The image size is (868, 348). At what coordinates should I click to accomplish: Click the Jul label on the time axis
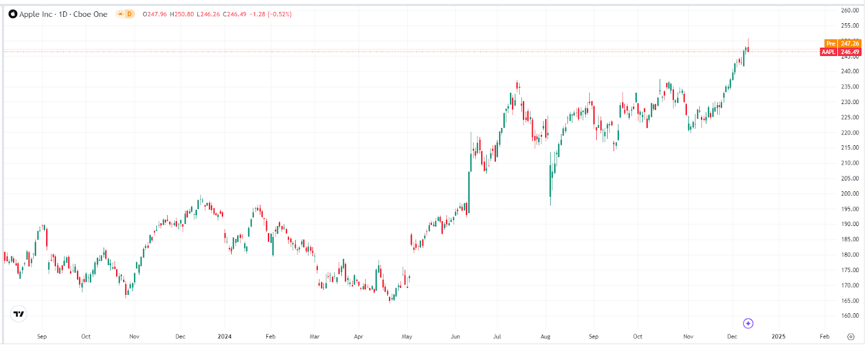tap(497, 337)
